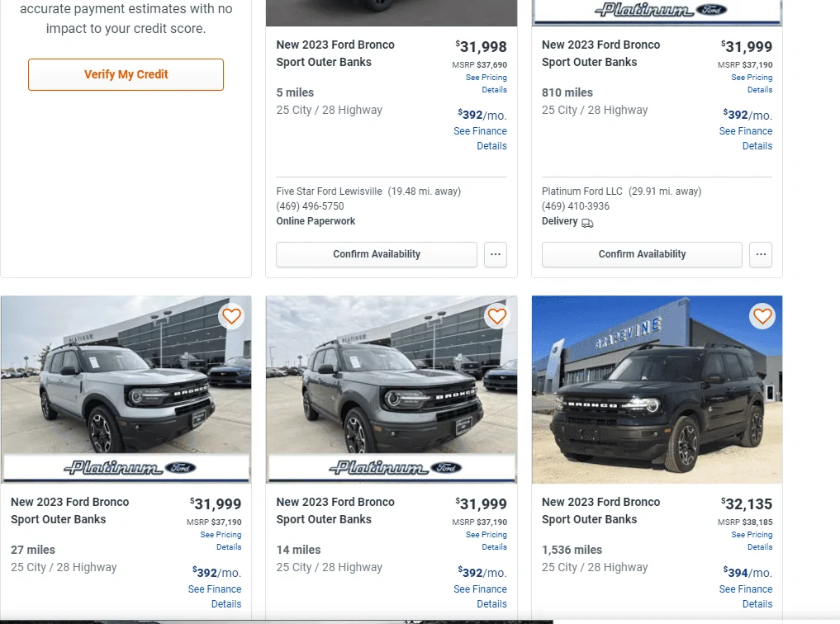Favorite the light gray Bronco Sport with 27 miles
The height and width of the screenshot is (624, 840).
click(x=232, y=316)
